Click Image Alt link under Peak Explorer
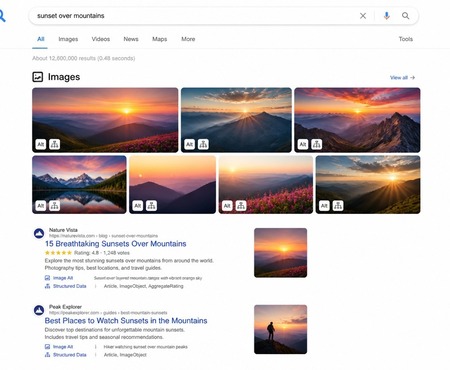Viewport: 450px width, 370px height. [x=63, y=347]
